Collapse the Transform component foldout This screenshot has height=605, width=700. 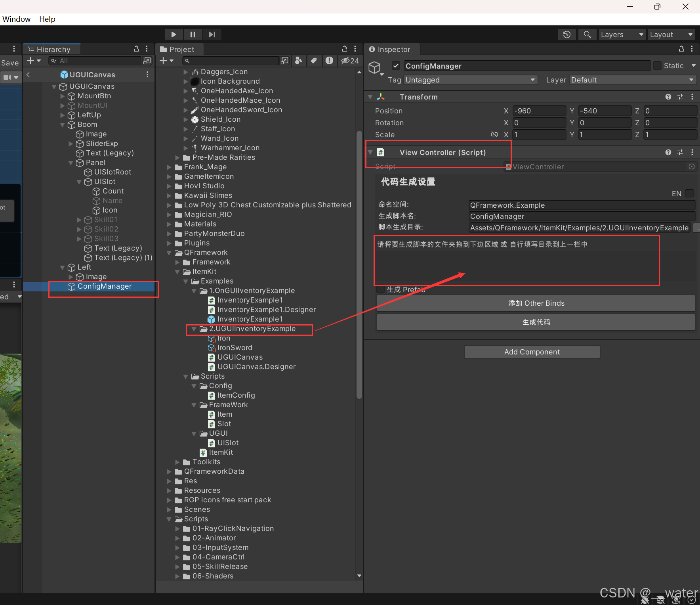click(x=370, y=97)
